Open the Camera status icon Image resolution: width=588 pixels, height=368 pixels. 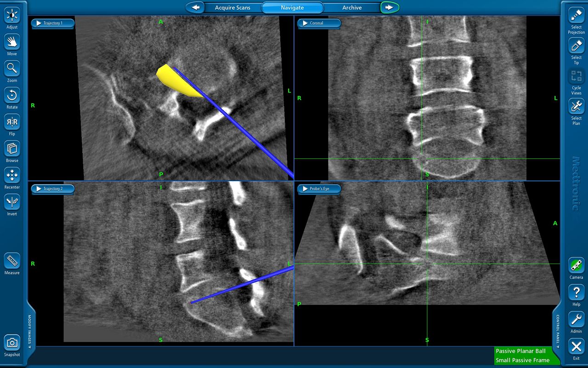[576, 266]
